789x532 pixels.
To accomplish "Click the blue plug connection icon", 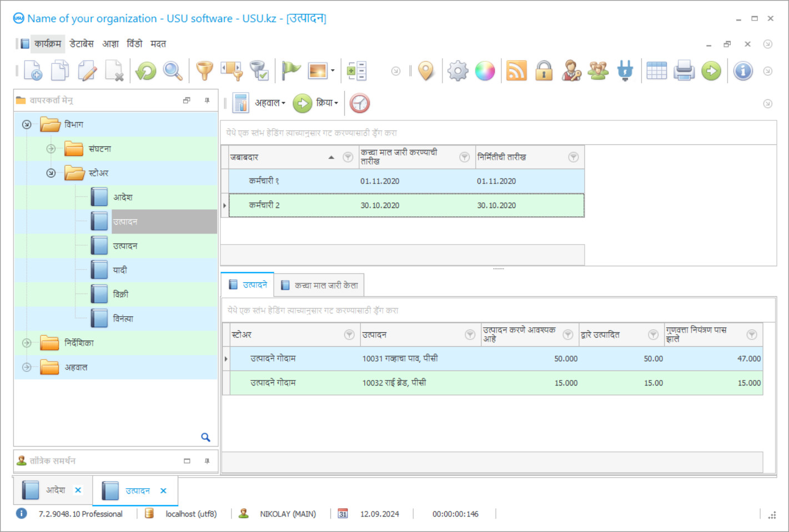I will click(625, 71).
